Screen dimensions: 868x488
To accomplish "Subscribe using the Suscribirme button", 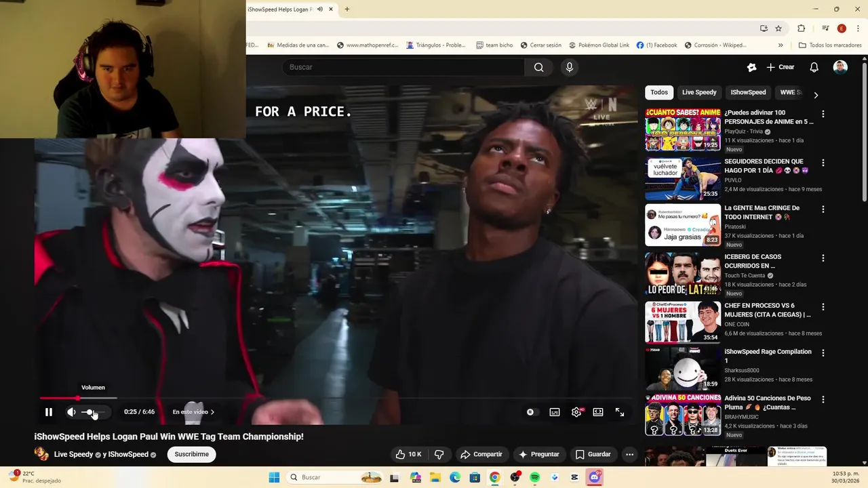I will (x=191, y=454).
